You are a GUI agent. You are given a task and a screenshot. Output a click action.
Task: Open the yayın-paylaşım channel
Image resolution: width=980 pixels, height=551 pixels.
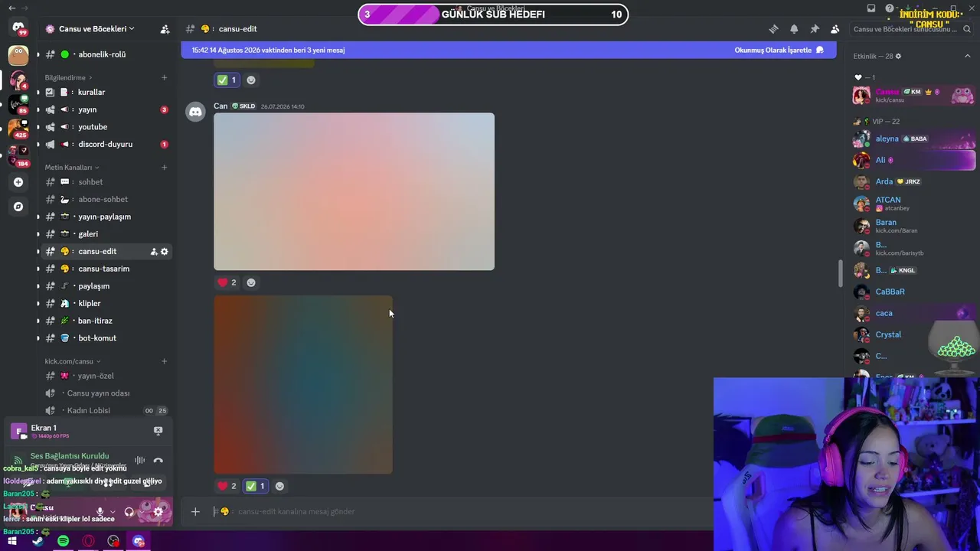point(105,217)
